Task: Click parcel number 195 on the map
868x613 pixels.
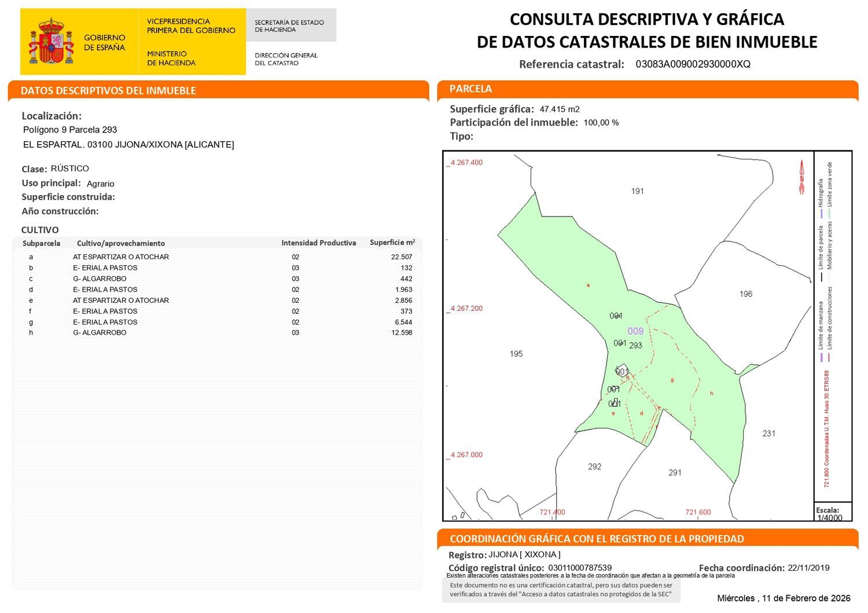Action: [x=516, y=354]
